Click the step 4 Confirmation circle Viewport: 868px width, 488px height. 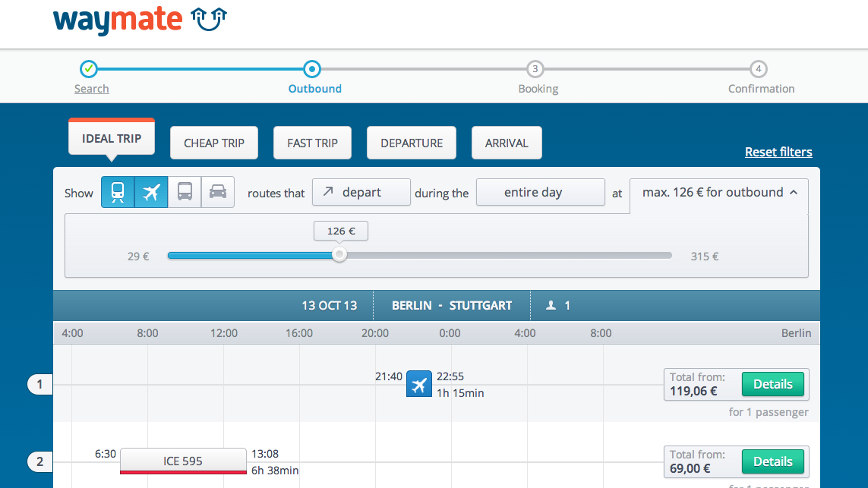click(x=759, y=68)
